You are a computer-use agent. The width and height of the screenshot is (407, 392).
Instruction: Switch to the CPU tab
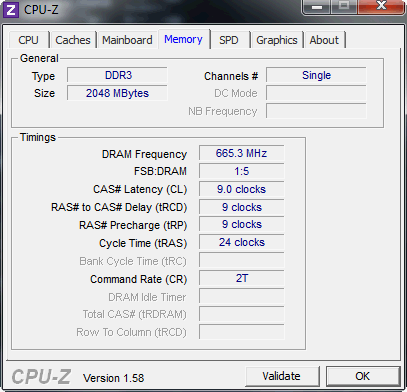(28, 40)
